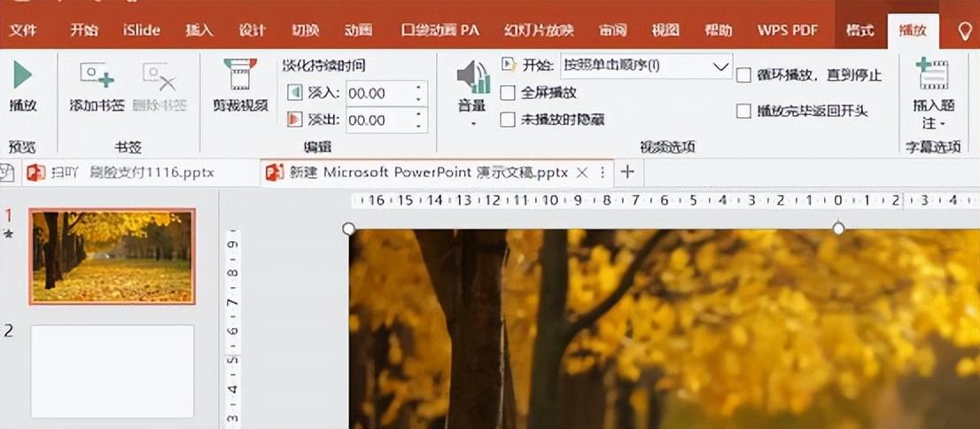Select slide 1 autumn thumbnail
The width and height of the screenshot is (980, 429).
point(113,256)
